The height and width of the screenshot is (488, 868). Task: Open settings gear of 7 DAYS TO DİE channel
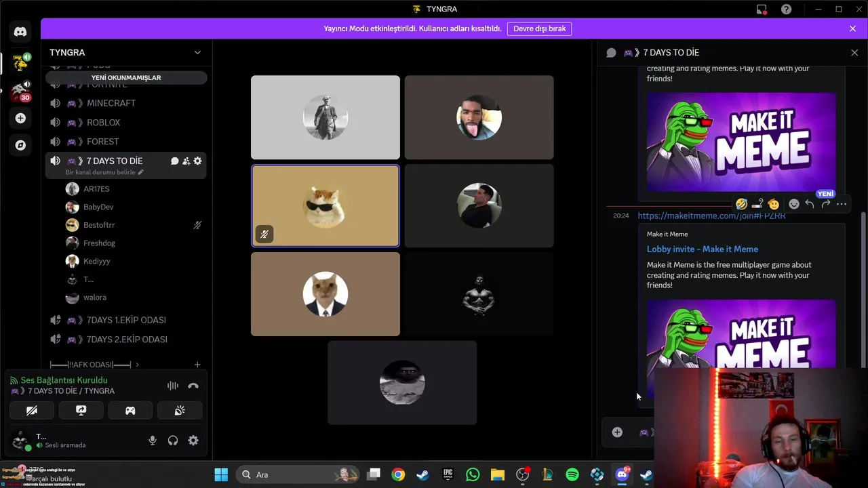pos(197,161)
